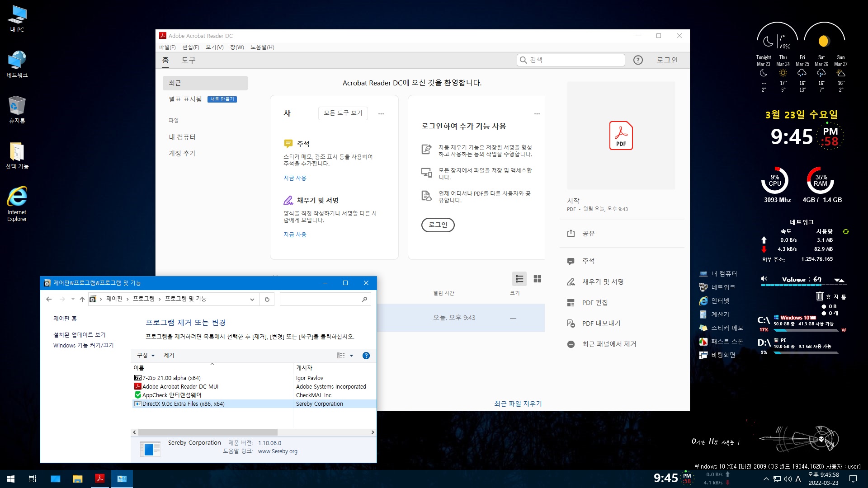Open File Explorer from the taskbar

(x=77, y=479)
